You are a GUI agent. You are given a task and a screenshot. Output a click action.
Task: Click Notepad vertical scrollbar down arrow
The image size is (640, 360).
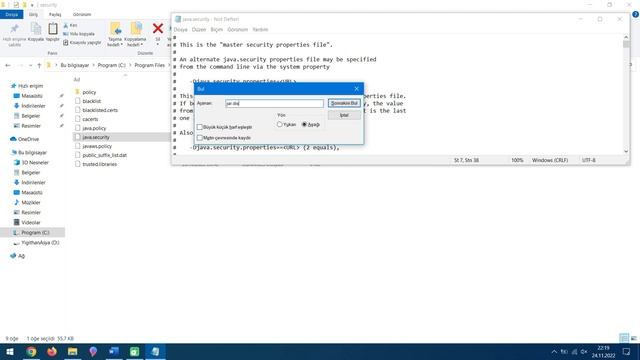[x=626, y=151]
